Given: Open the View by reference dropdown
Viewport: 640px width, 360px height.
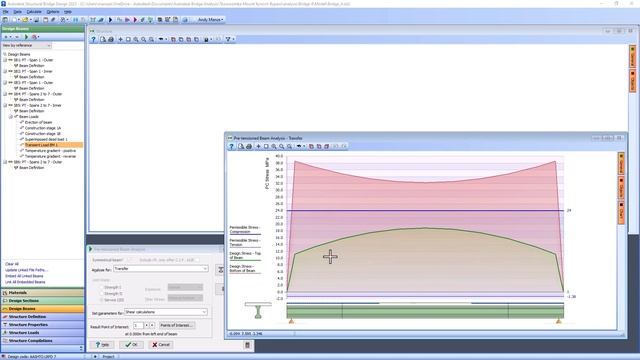Looking at the screenshot, I should 27,45.
